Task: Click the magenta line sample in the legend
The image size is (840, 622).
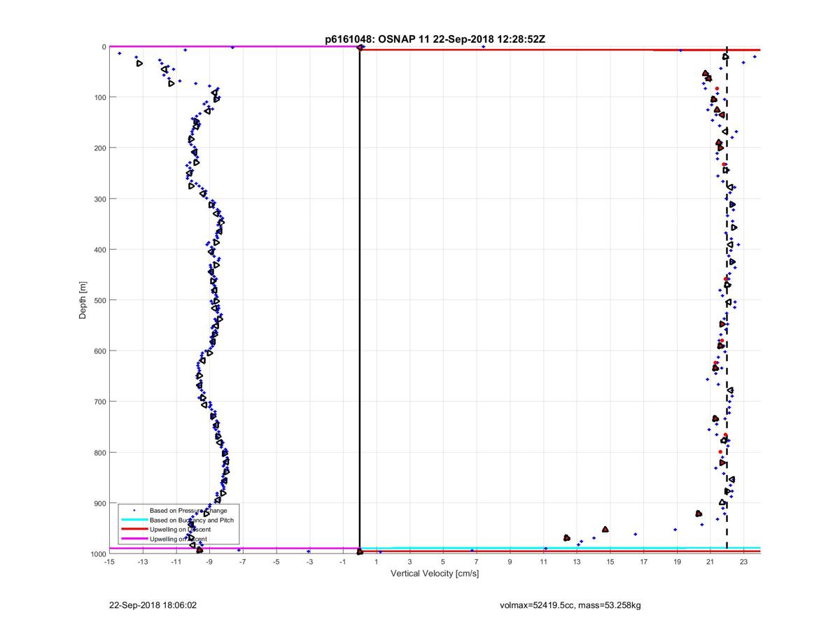Action: (134, 539)
